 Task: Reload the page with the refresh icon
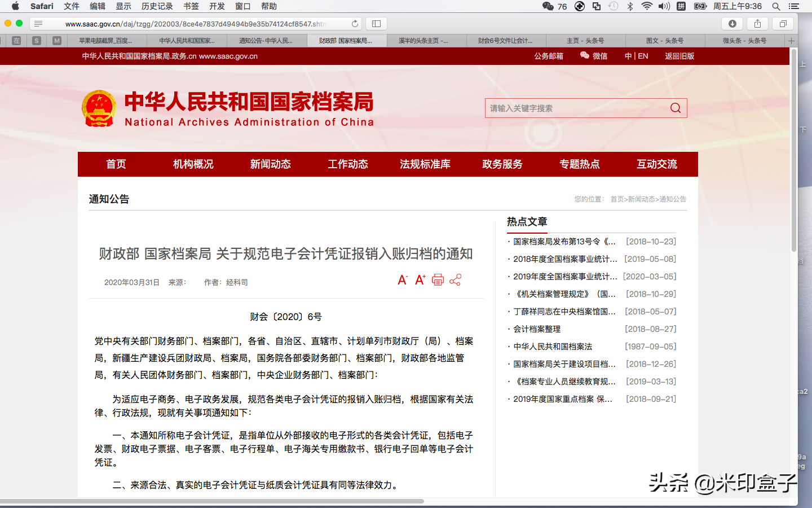pos(355,23)
